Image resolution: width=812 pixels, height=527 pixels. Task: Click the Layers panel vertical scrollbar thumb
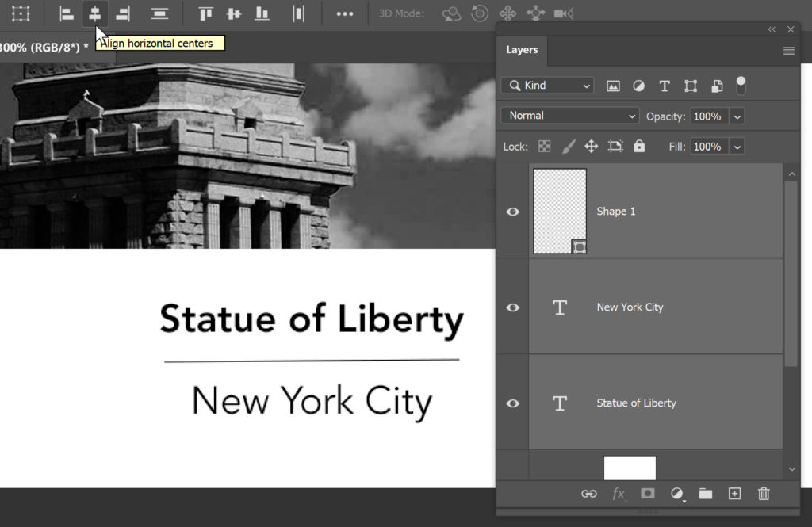point(791,274)
